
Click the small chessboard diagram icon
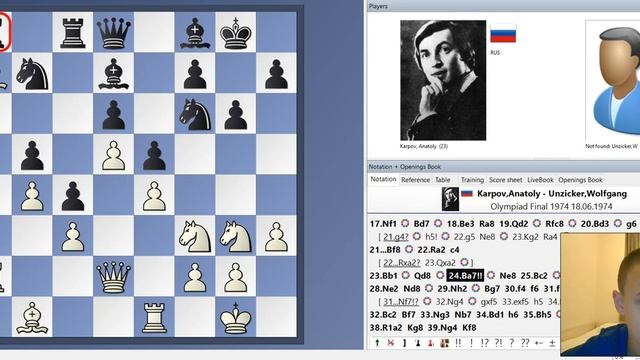pyautogui.click(x=444, y=343)
